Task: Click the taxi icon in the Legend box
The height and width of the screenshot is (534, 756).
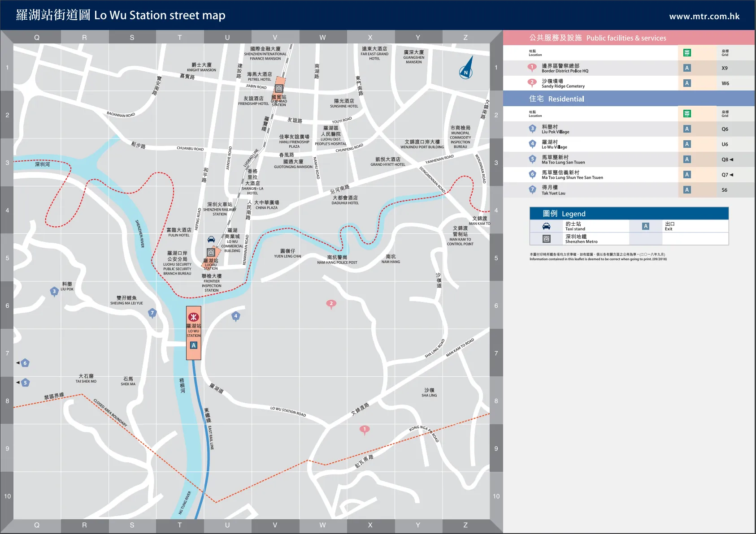Action: 546,226
